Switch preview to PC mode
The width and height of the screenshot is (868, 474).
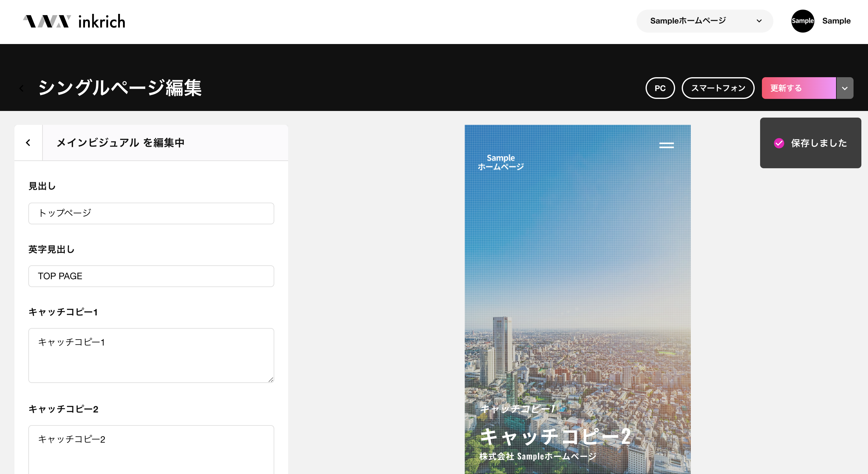click(x=660, y=88)
